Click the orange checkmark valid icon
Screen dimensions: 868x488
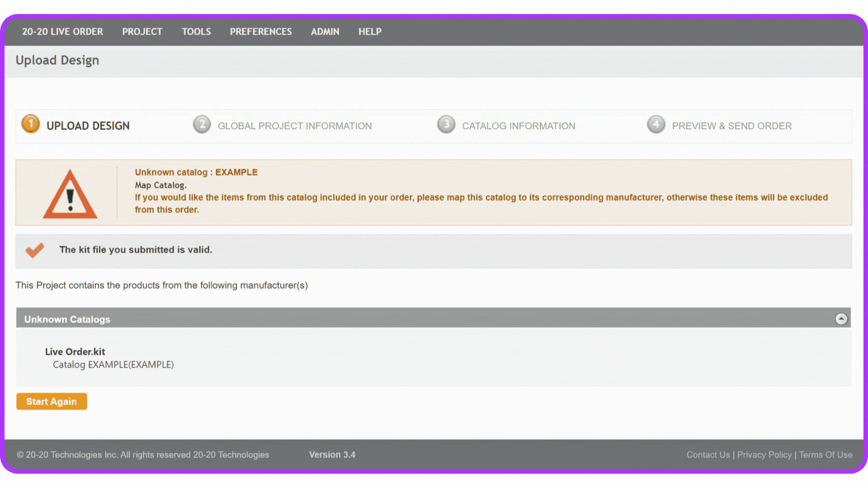coord(35,250)
